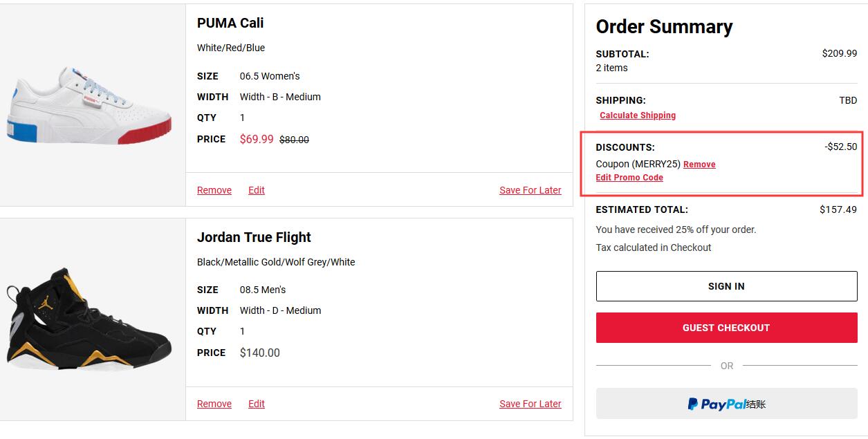Open the Calculate Shipping link
This screenshot has height=439, width=868.
coord(638,115)
